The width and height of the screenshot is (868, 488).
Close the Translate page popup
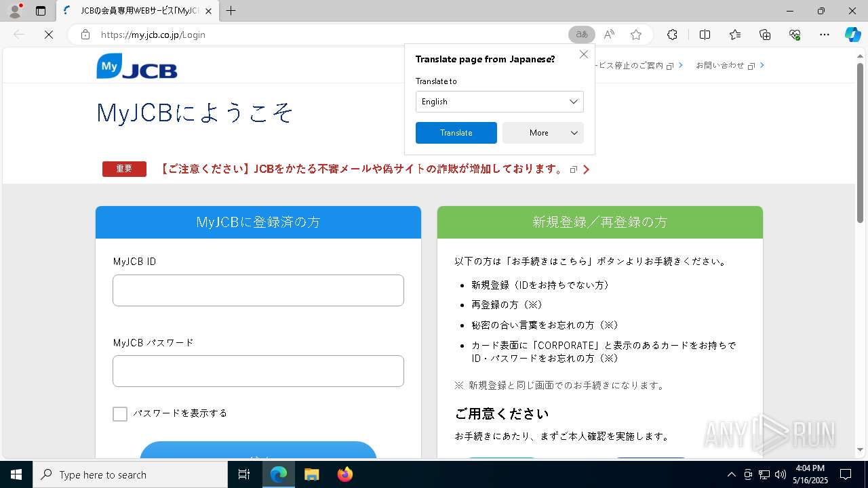(584, 54)
